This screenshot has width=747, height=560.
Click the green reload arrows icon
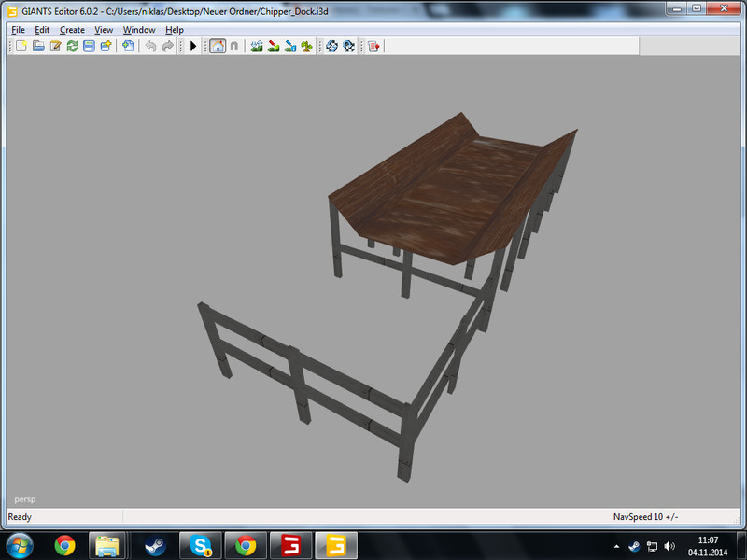pos(72,46)
